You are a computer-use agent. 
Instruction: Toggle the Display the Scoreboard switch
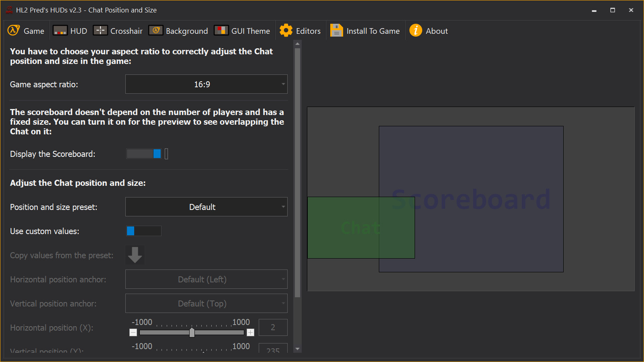pos(144,154)
